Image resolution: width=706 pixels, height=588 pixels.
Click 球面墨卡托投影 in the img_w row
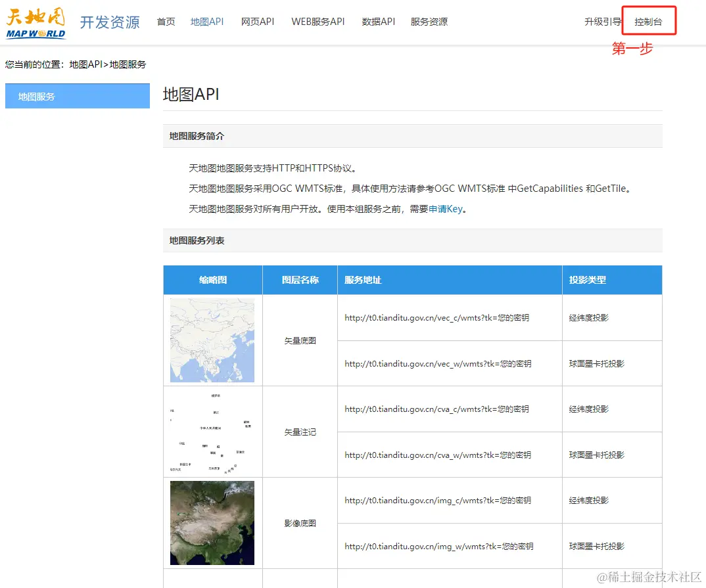pos(597,546)
